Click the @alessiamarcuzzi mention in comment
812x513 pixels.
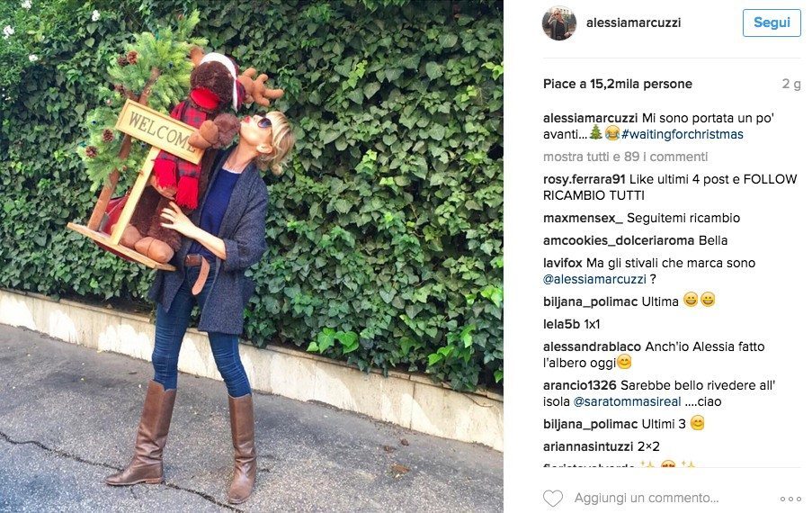tap(594, 279)
